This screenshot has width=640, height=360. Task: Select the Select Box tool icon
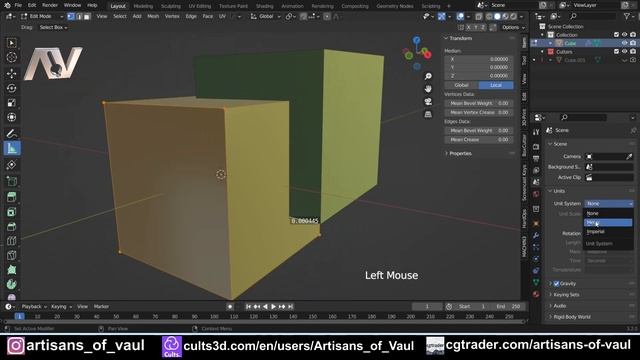pyautogui.click(x=11, y=42)
